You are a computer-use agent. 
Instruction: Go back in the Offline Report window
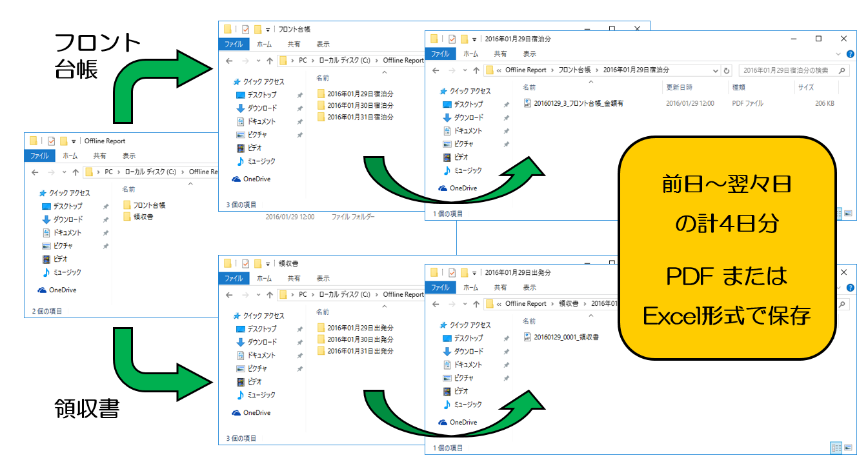tap(35, 172)
